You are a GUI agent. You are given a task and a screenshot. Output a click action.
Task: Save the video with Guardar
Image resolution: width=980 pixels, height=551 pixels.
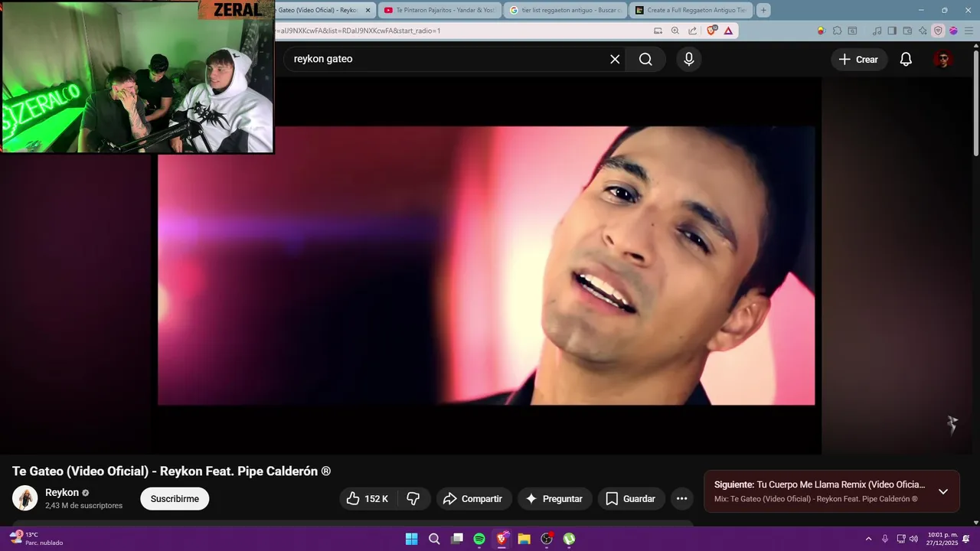(x=631, y=499)
